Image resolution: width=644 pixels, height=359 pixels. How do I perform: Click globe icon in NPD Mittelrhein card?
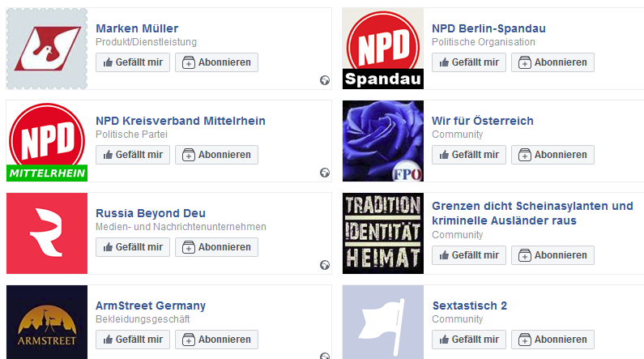pos(325,172)
